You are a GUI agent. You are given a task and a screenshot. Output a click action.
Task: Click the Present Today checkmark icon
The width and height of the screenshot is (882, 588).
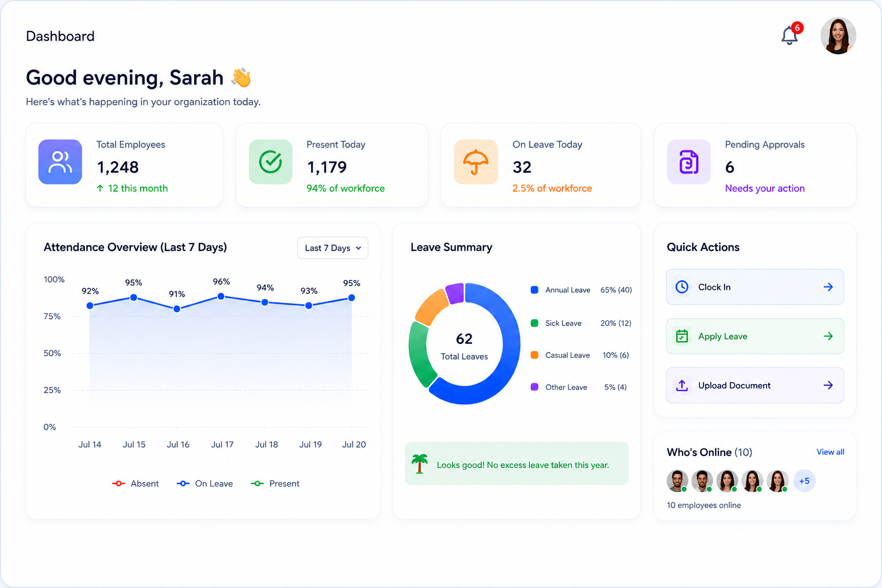point(270,162)
